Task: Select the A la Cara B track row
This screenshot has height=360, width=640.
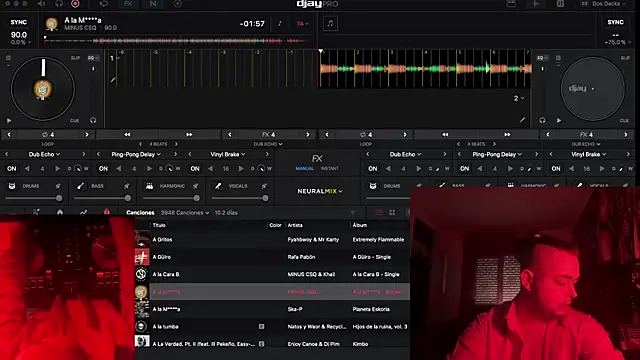Action: click(x=272, y=274)
